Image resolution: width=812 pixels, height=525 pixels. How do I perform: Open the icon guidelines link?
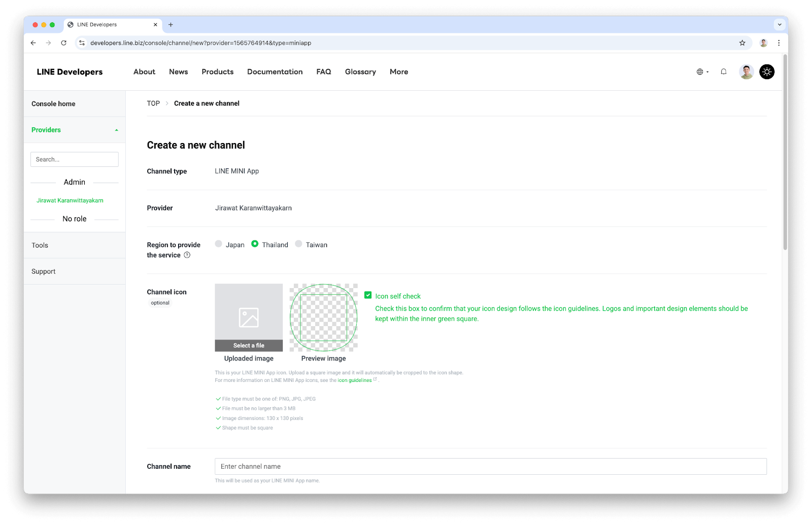355,380
